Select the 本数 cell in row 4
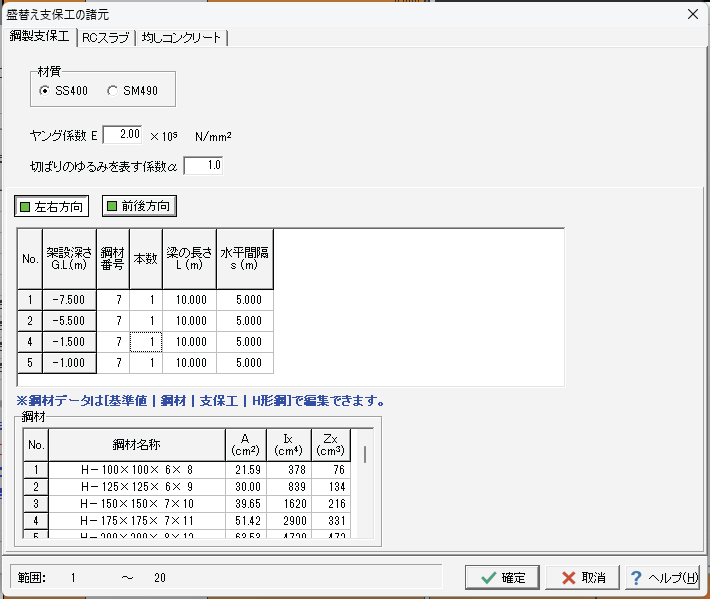710x599 pixels. [146, 342]
